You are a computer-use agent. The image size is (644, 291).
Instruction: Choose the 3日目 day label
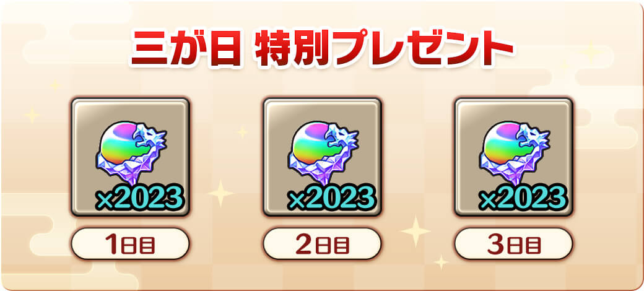coord(513,244)
